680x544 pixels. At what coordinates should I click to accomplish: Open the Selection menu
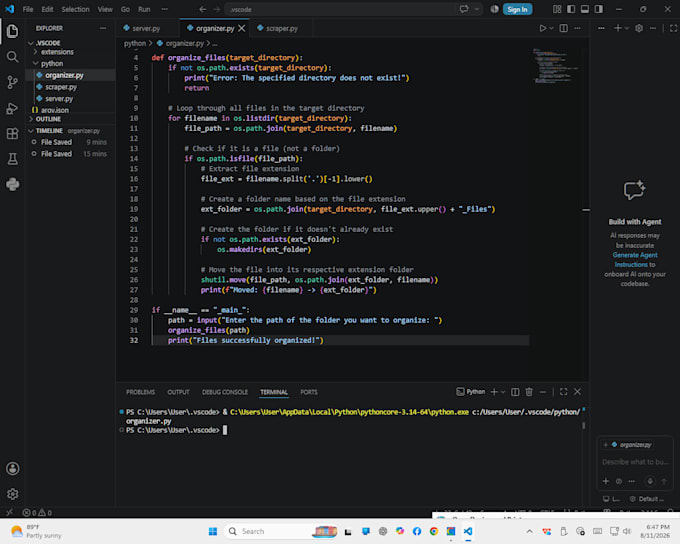75,9
